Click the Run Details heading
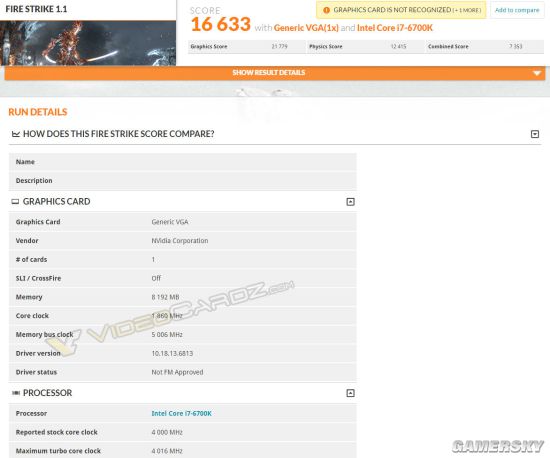This screenshot has height=458, width=550. click(38, 112)
